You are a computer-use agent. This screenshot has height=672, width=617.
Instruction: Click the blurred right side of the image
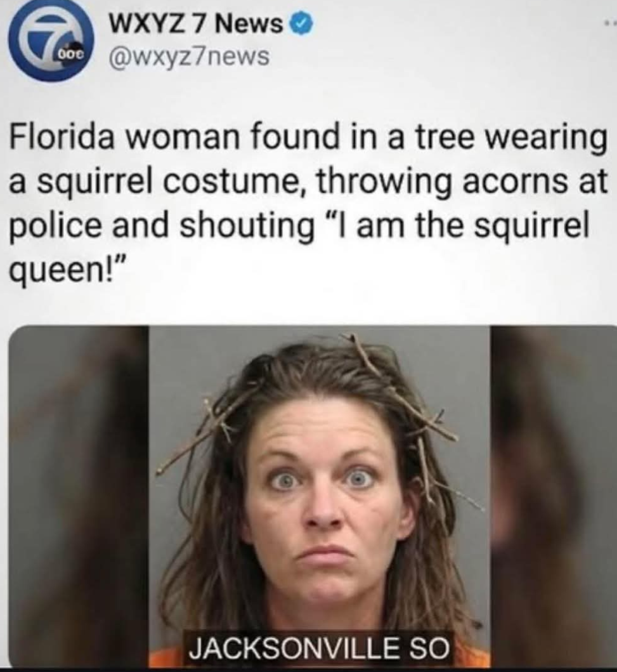click(554, 496)
